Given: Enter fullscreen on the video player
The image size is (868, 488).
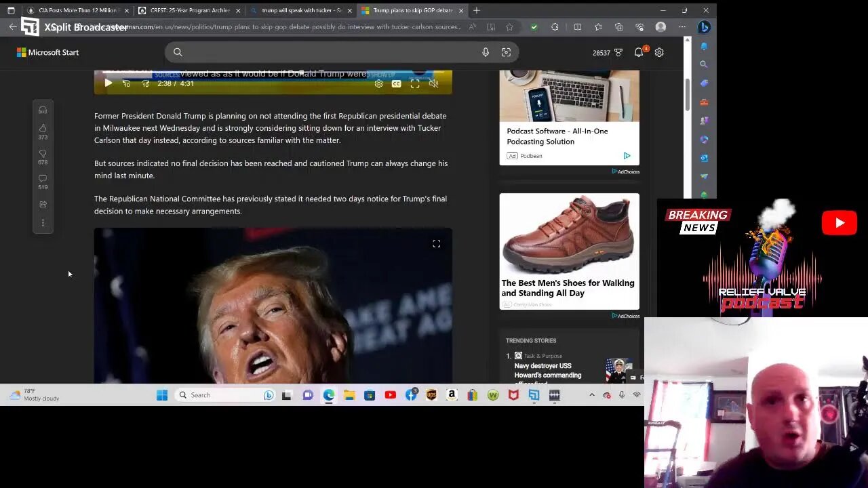Looking at the screenshot, I should tap(415, 83).
